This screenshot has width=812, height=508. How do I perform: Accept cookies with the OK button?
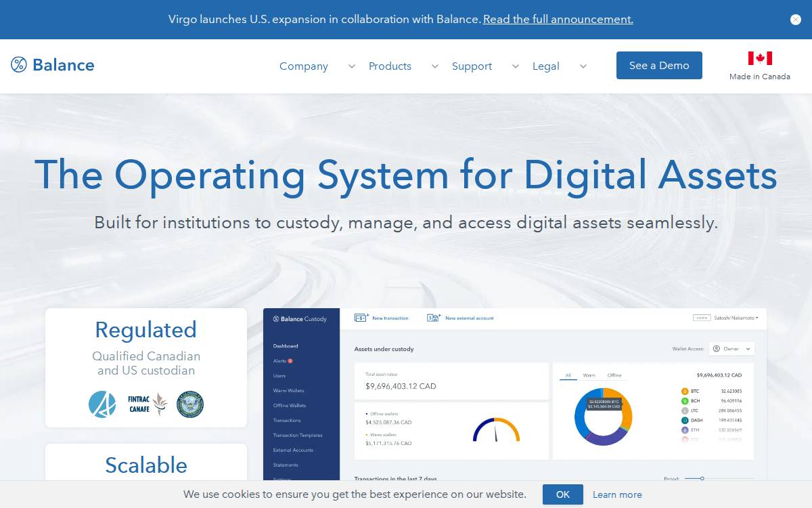coord(563,494)
